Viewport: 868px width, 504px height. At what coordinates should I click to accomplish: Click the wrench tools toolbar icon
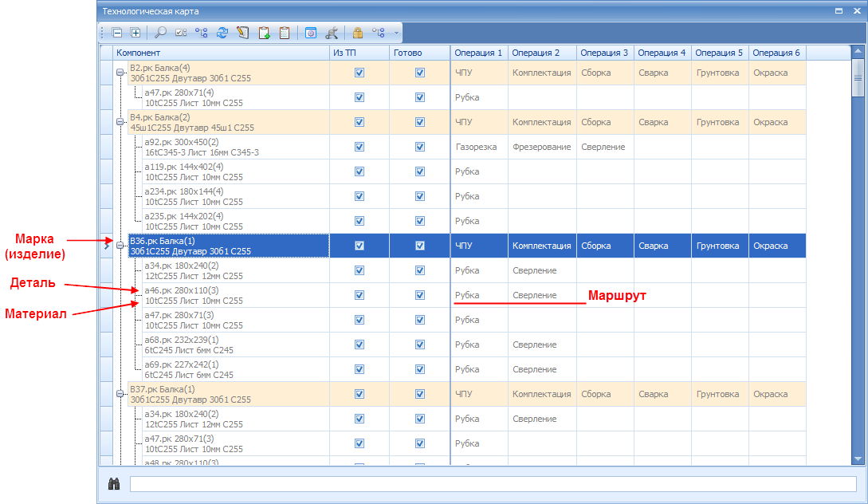[x=332, y=33]
